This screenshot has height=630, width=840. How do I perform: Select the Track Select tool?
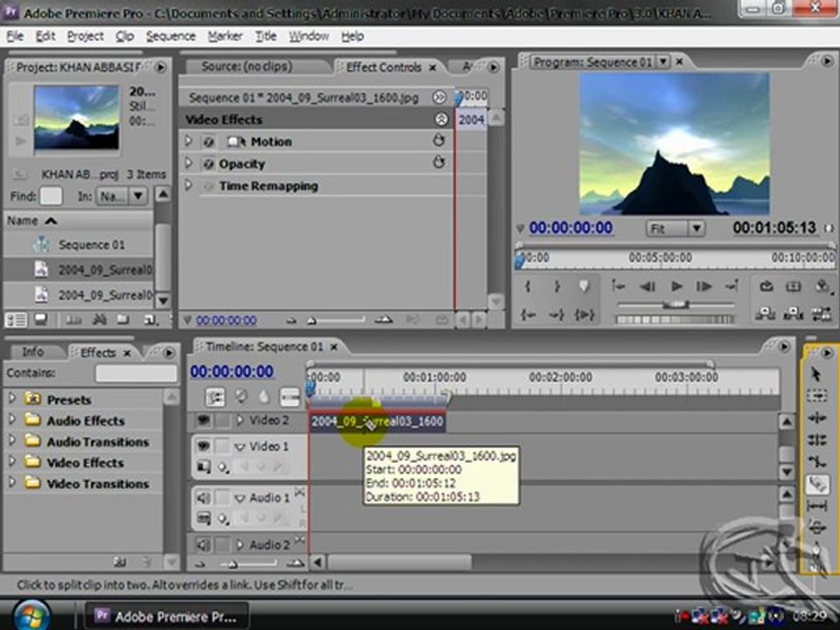[815, 395]
